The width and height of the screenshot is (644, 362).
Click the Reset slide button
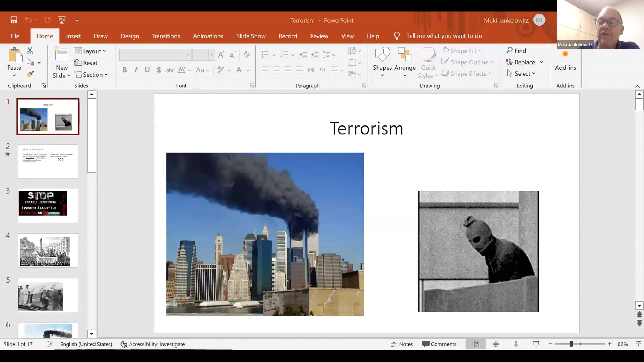point(86,63)
